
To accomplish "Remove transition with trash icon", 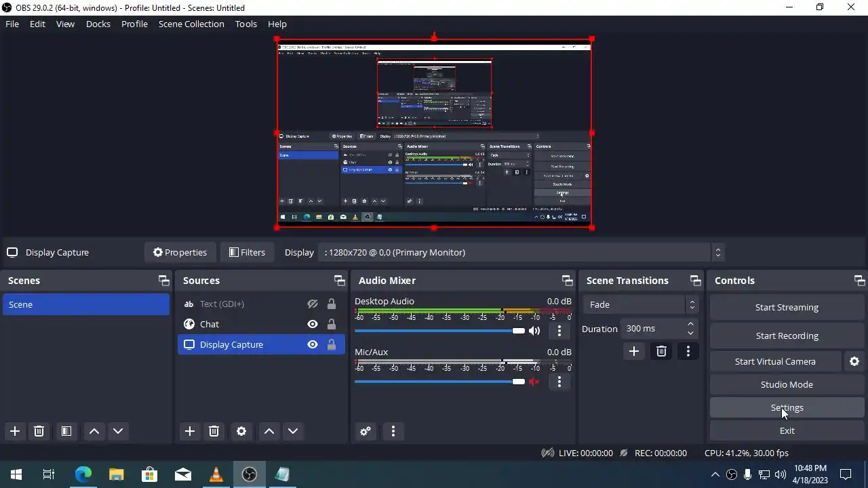I will click(661, 351).
